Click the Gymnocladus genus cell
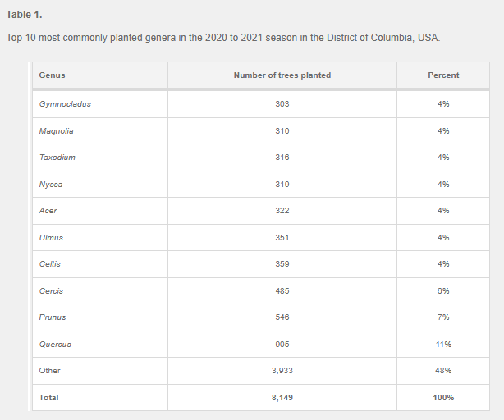Viewport: 504px width, 420px height. pos(65,104)
